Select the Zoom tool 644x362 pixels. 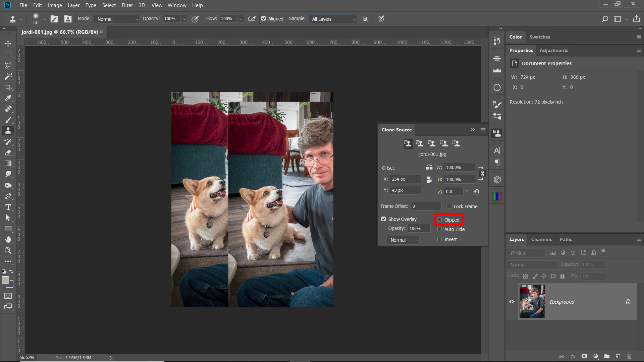[8, 251]
